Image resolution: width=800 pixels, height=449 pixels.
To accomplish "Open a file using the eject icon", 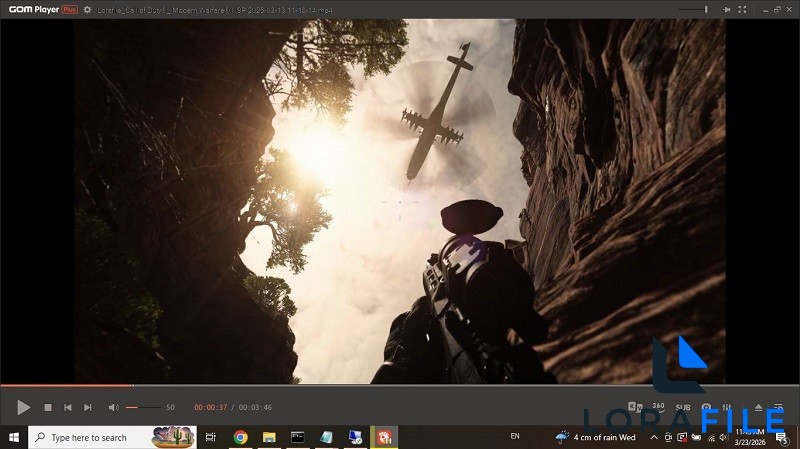I will [758, 407].
